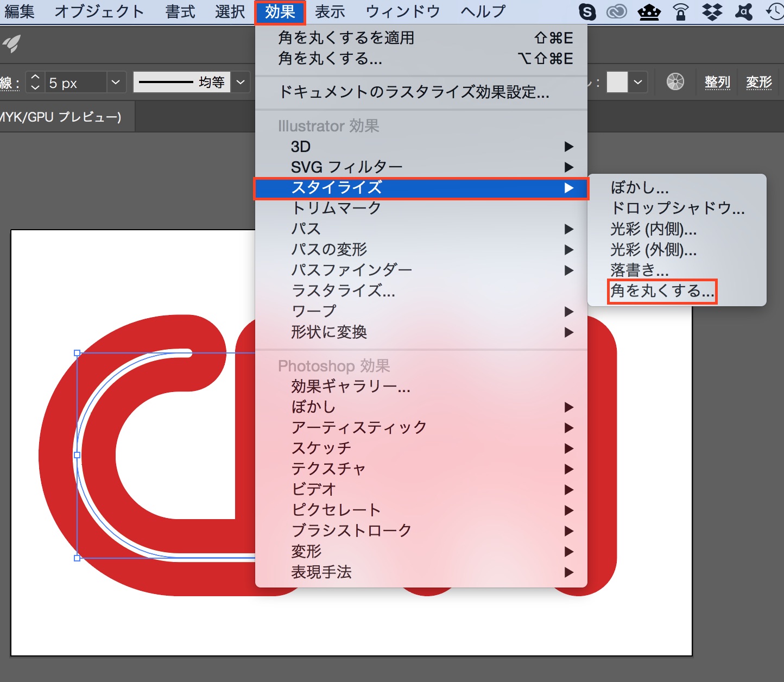Click the white style swatch in control bar
This screenshot has width=784, height=682.
tap(617, 83)
